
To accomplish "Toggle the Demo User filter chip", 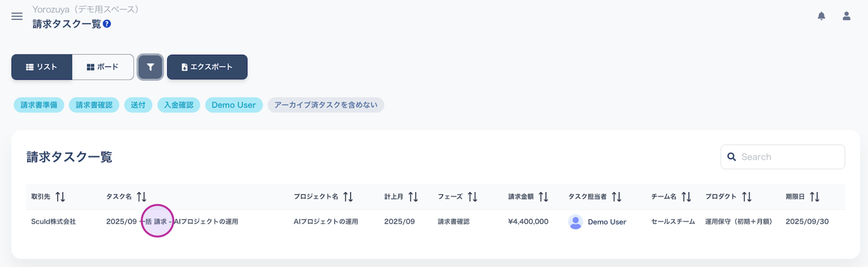I will (234, 105).
